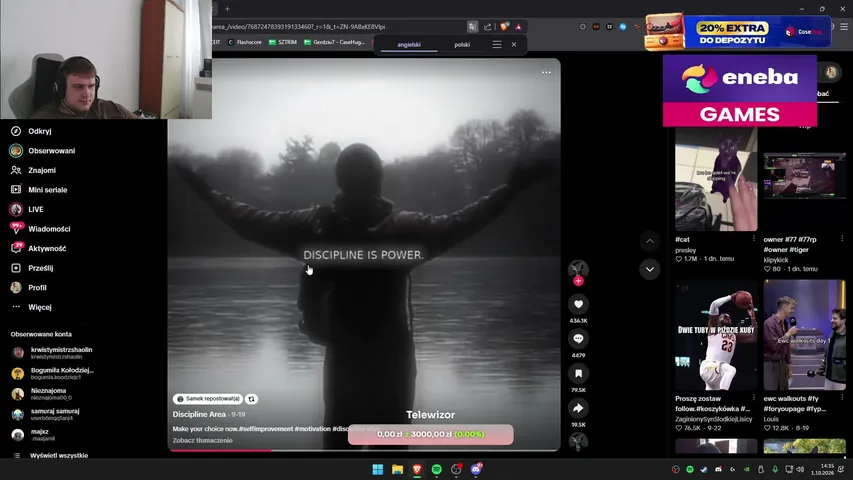This screenshot has width=853, height=480.
Task: Follow creator with red plus button
Action: (578, 281)
